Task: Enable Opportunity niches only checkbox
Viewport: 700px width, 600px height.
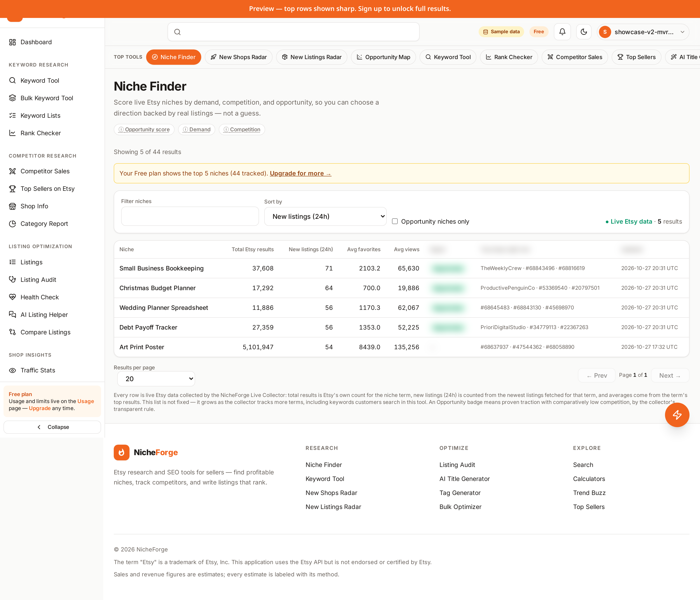Action: pyautogui.click(x=395, y=221)
